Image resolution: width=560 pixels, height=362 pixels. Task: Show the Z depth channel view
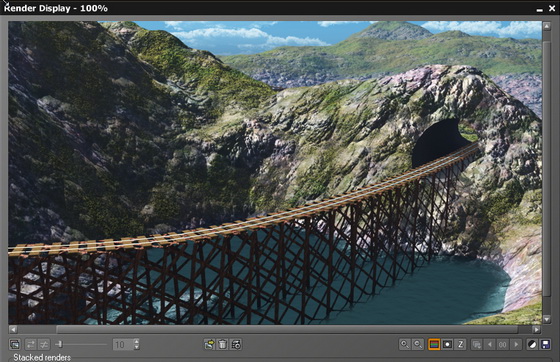(x=460, y=345)
